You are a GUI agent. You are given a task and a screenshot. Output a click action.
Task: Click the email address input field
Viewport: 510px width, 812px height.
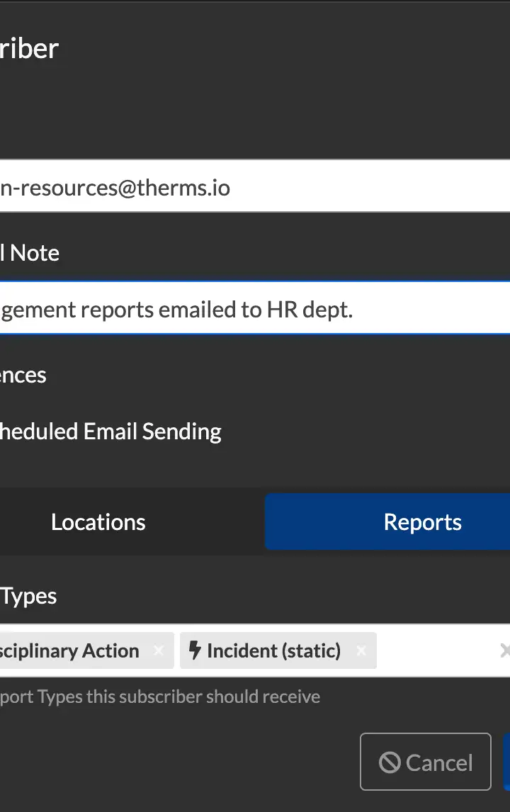[x=255, y=186]
